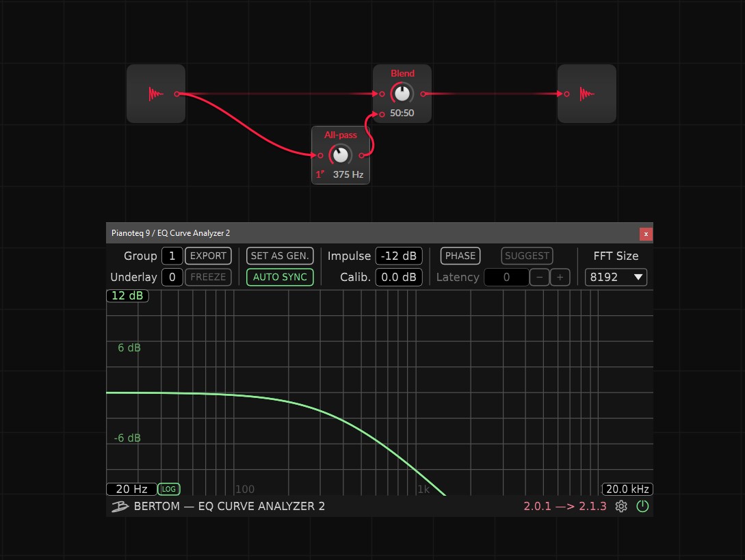Click the All-pass node output port

pyautogui.click(x=362, y=155)
